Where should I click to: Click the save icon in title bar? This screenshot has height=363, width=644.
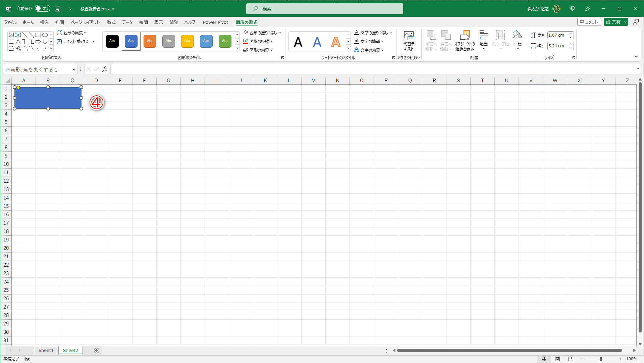(x=57, y=9)
